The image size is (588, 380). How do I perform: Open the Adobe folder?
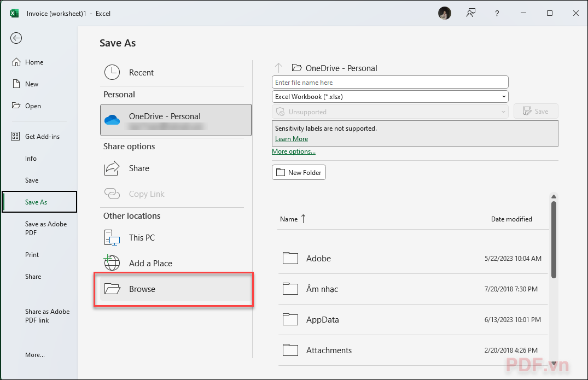coord(412,259)
